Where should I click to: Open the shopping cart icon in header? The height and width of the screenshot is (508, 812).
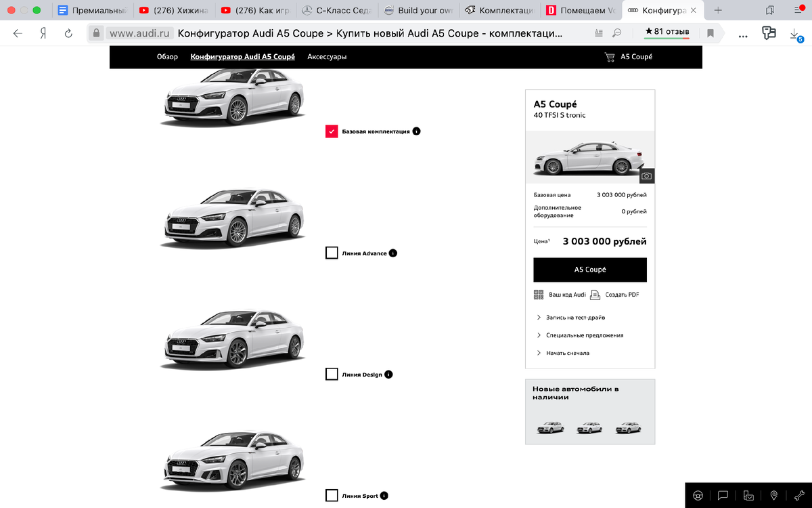pyautogui.click(x=610, y=57)
